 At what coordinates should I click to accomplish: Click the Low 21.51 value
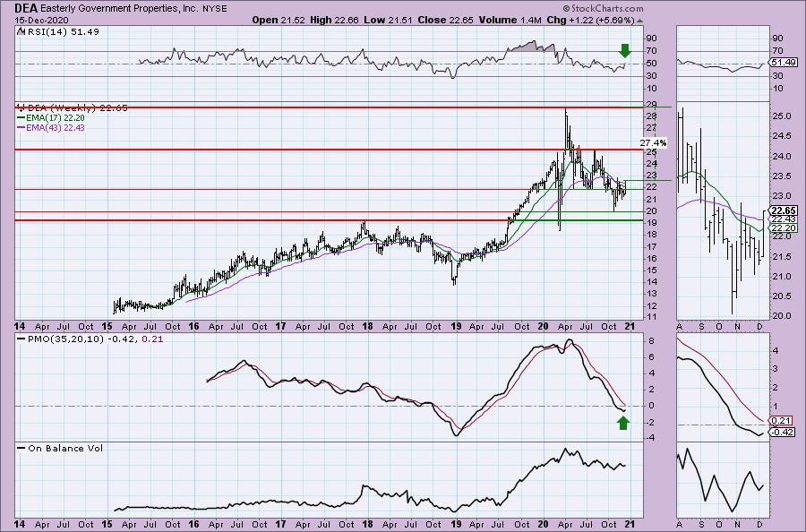[x=388, y=20]
